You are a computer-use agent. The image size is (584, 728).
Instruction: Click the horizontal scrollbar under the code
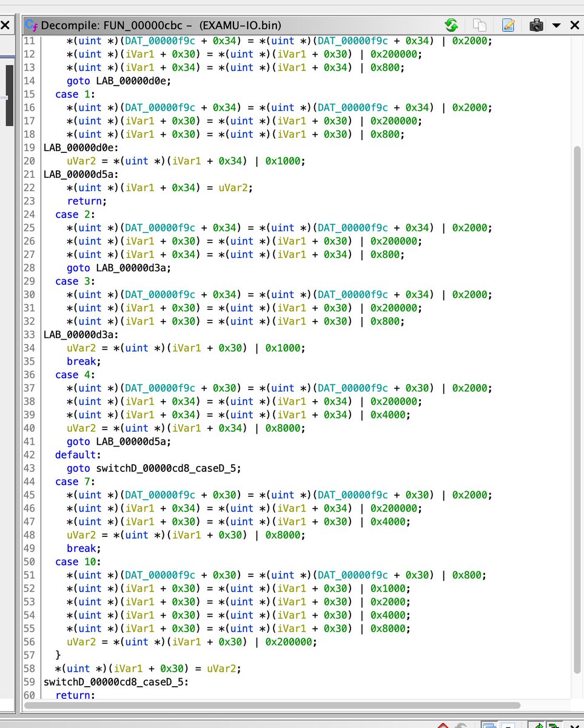[x=273, y=706]
